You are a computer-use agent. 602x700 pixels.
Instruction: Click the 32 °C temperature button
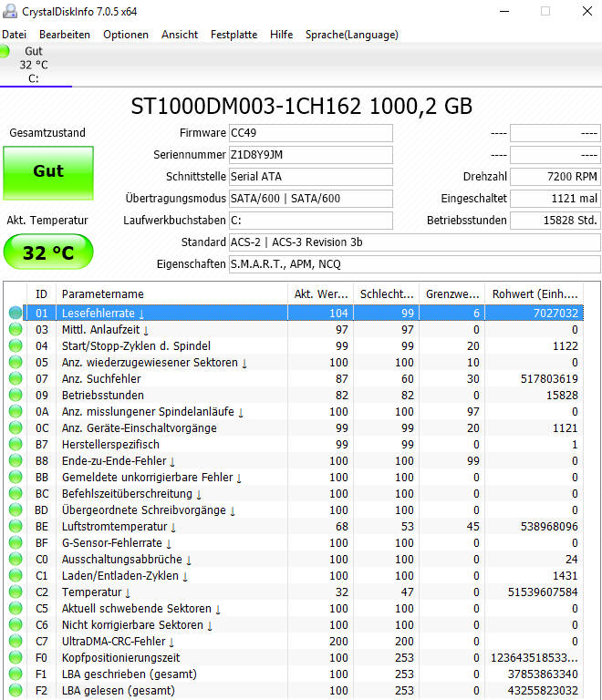(x=48, y=252)
